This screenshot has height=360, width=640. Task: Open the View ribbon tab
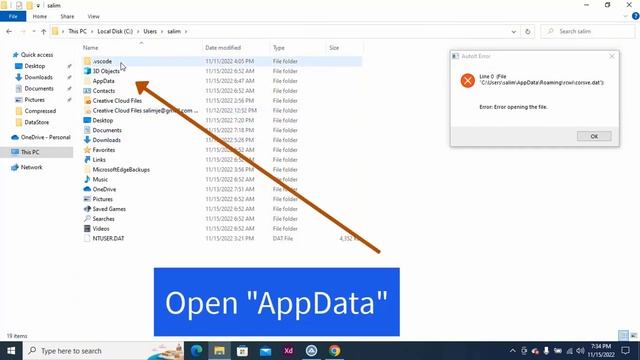pos(93,16)
